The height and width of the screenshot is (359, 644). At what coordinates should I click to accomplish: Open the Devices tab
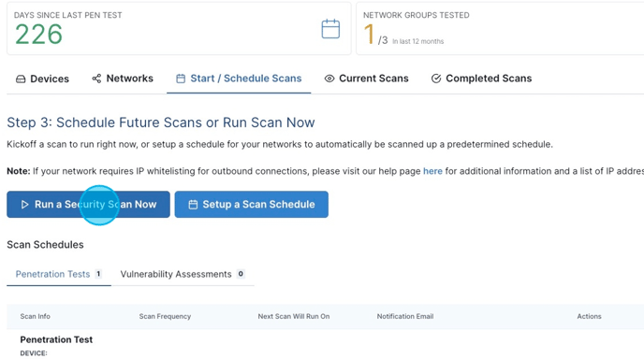tap(42, 79)
